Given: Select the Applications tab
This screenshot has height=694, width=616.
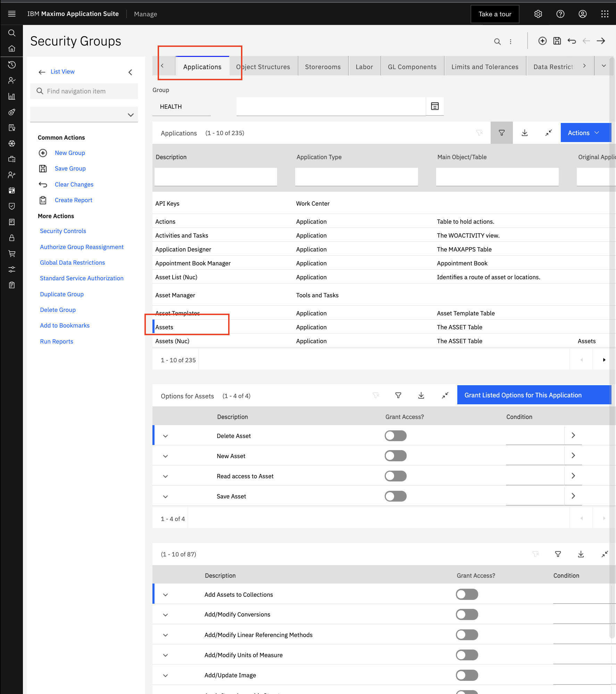Looking at the screenshot, I should 202,67.
